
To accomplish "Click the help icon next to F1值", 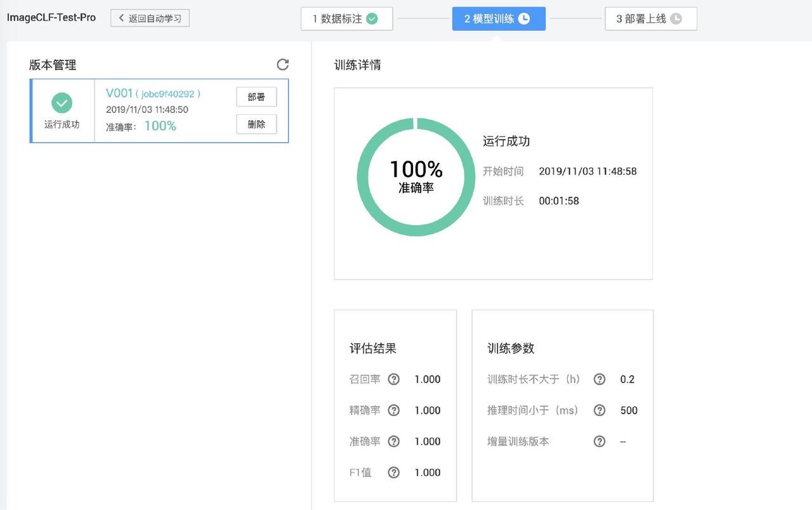I will coord(394,473).
